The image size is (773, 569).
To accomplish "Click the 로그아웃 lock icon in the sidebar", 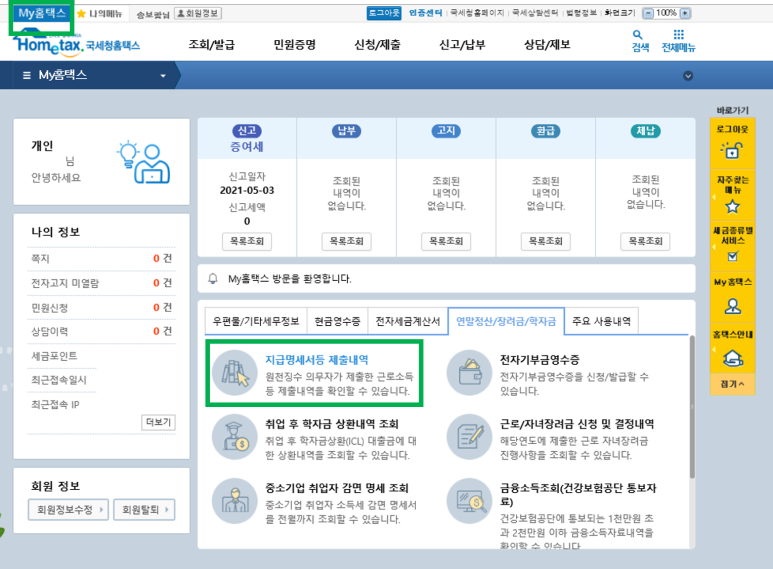I will [x=732, y=150].
